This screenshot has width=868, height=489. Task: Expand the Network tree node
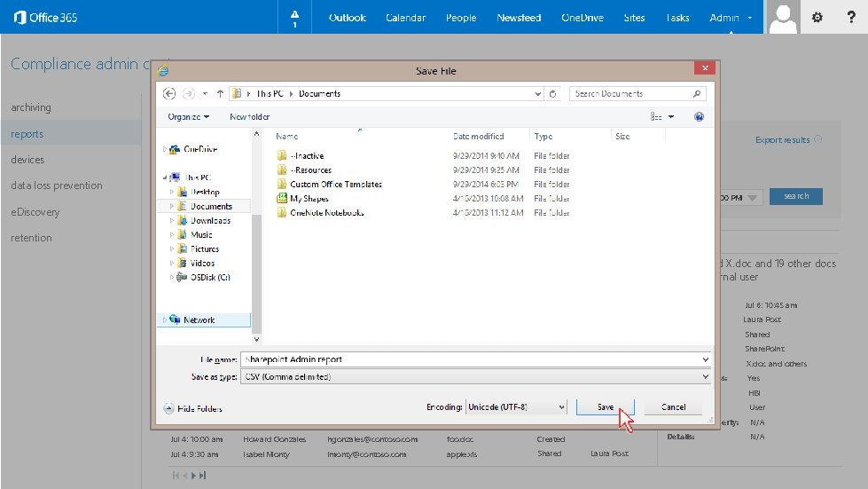click(164, 319)
